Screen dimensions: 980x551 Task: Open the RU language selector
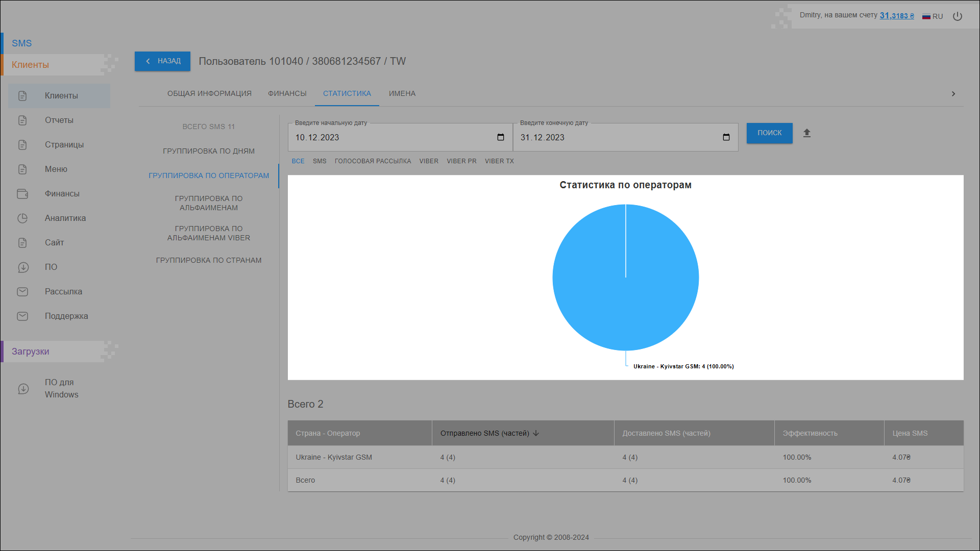[x=933, y=16]
